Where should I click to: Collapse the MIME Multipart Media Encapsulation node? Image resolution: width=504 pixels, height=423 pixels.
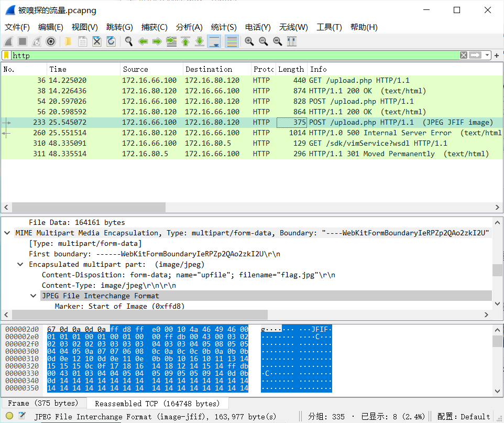[7, 233]
